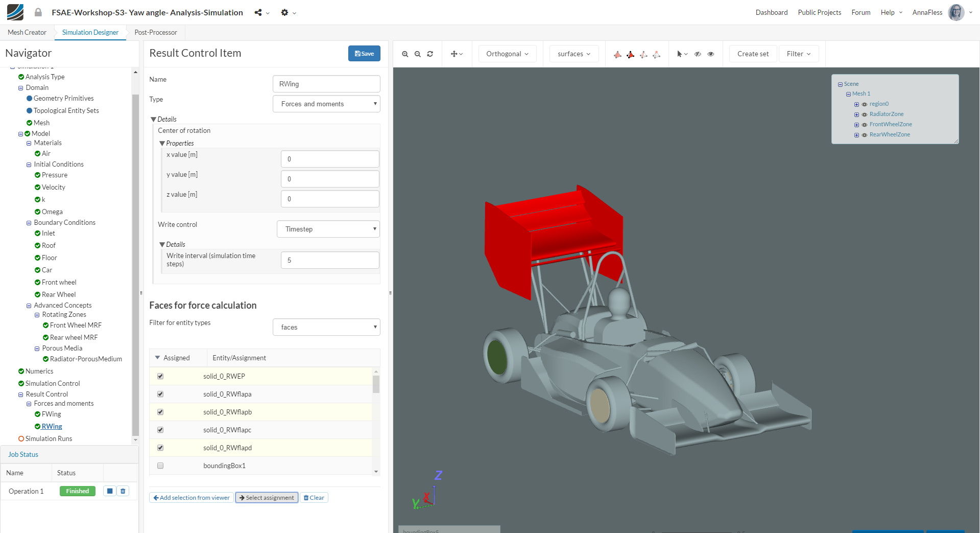
Task: Open the Write control Timestep dropdown
Action: coord(328,229)
